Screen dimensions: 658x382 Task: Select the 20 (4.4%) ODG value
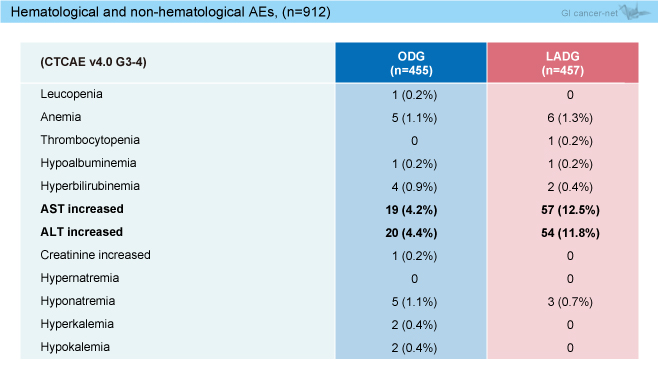[x=411, y=233]
